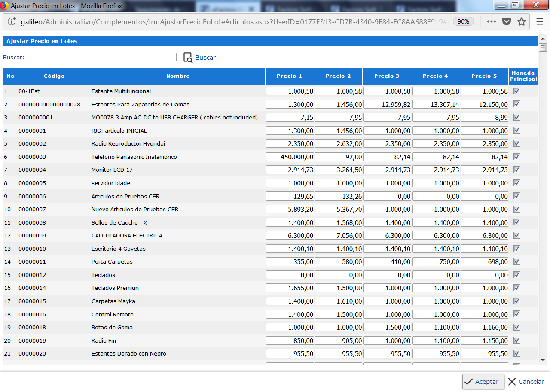This screenshot has height=392, width=550.
Task: Click Precio 3 field for Porta Carpetas
Action: (387, 262)
